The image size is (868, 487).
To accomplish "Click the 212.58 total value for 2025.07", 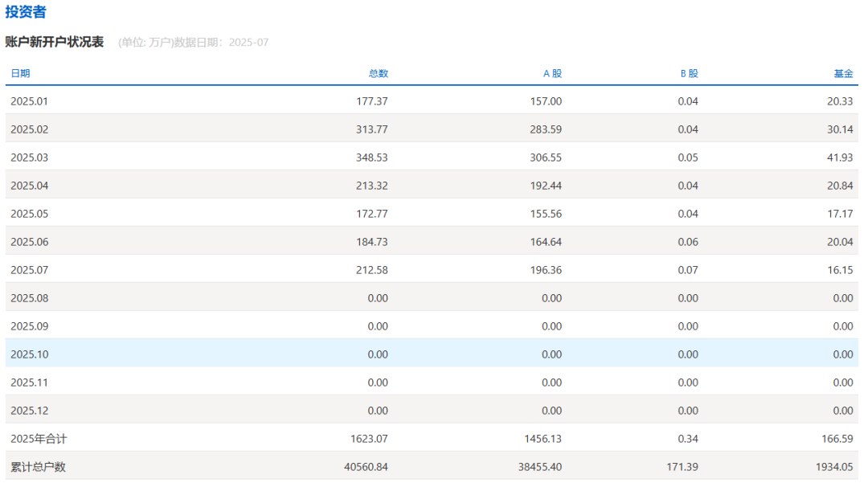I will click(x=371, y=270).
